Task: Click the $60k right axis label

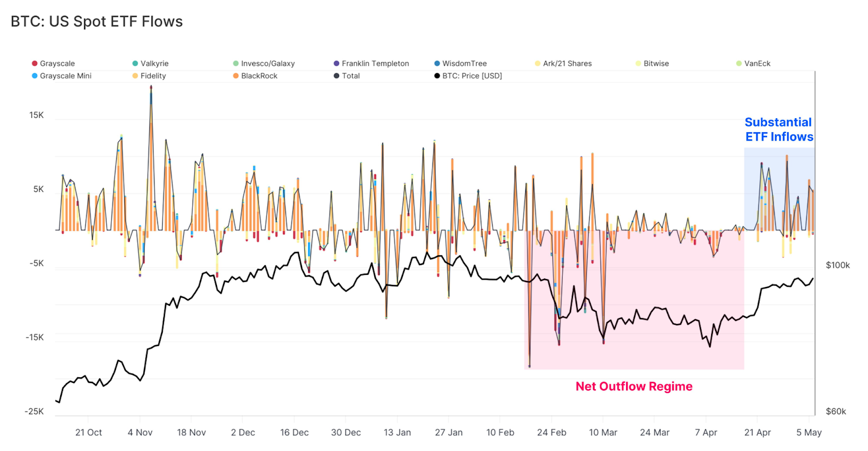Action: pos(836,411)
